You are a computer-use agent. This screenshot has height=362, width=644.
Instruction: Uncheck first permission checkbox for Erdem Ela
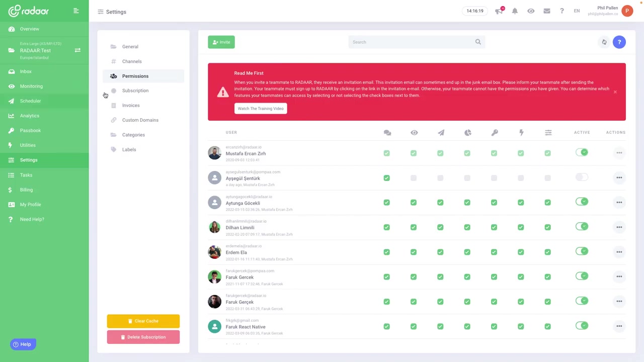[386, 252]
